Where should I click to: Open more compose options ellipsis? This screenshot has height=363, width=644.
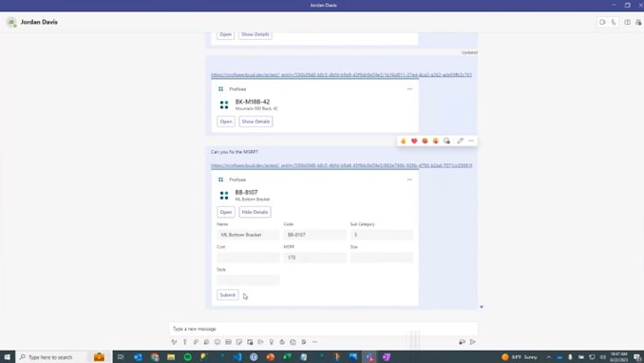click(314, 342)
